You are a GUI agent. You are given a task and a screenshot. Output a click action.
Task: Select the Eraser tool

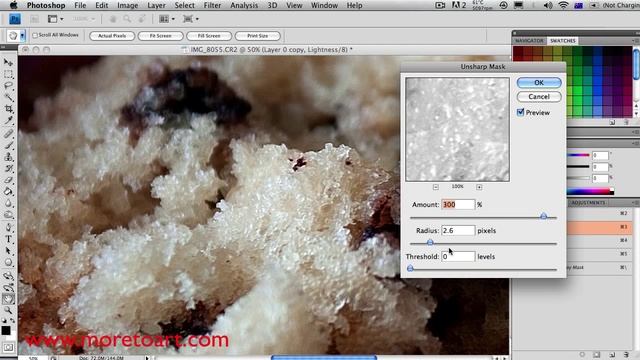(x=8, y=180)
